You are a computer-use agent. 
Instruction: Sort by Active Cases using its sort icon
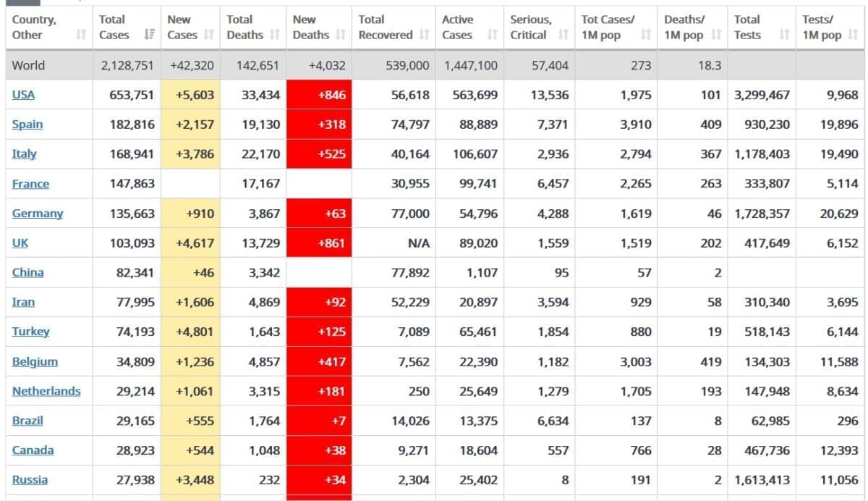click(493, 35)
